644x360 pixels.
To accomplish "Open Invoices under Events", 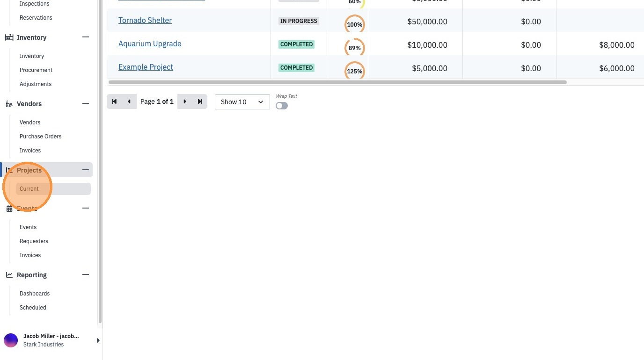I will click(x=30, y=255).
